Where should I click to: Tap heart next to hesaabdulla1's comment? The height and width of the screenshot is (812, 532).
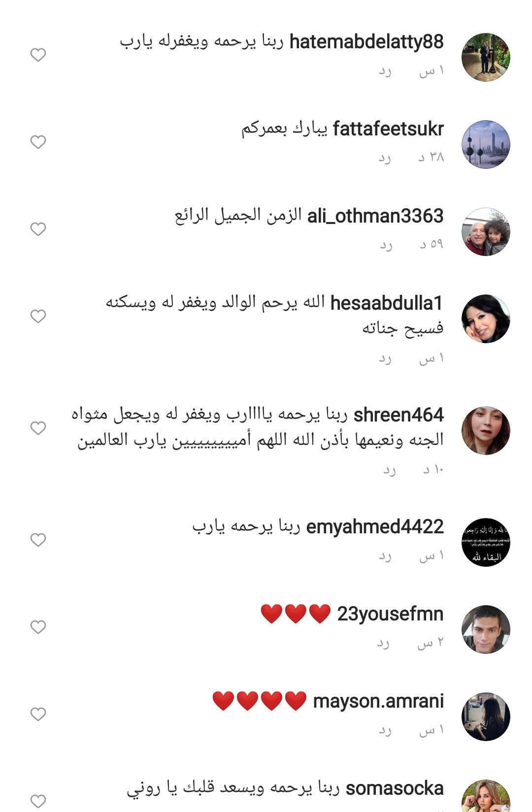[x=38, y=316]
